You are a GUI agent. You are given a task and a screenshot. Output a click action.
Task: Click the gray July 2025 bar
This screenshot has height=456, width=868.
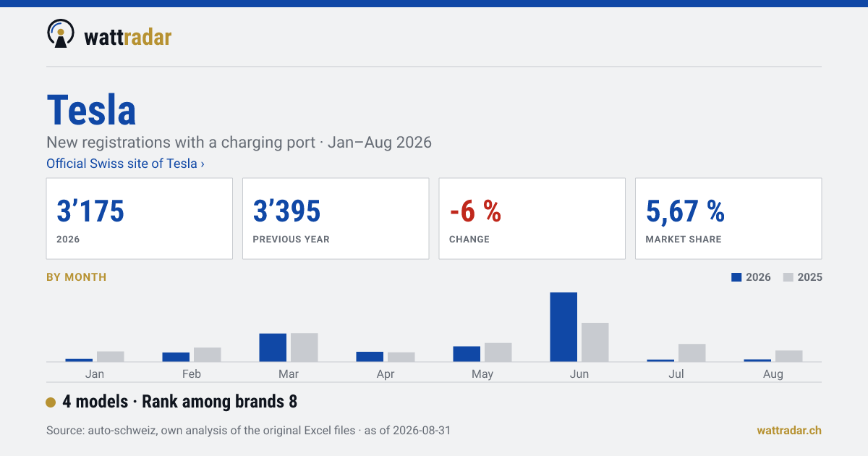692,352
